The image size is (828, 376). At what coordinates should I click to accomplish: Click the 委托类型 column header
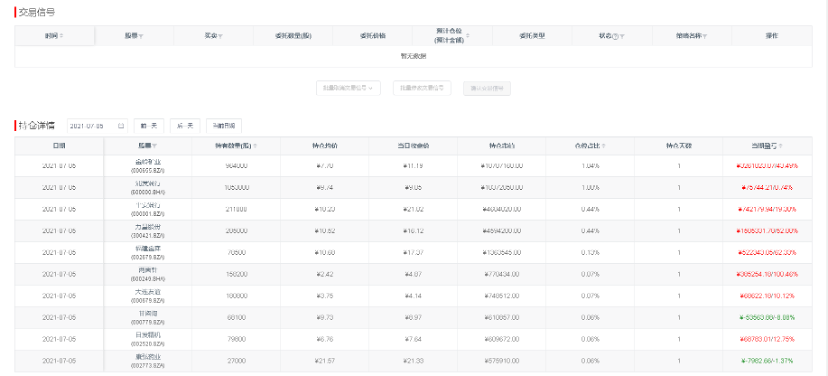point(532,36)
